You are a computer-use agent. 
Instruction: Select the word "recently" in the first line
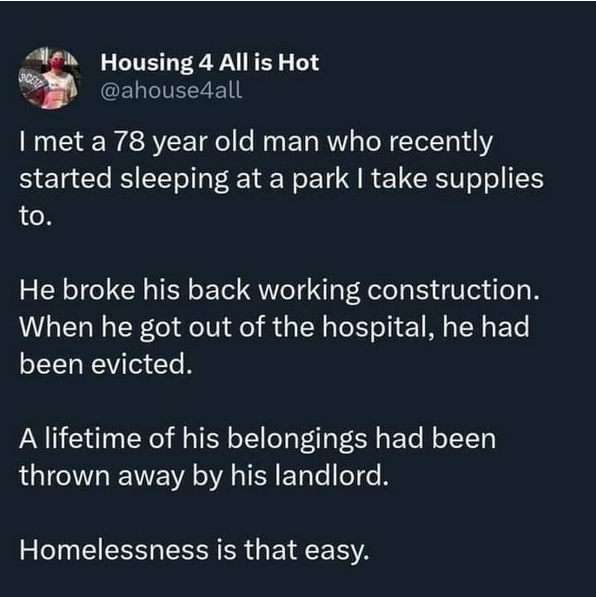click(440, 143)
